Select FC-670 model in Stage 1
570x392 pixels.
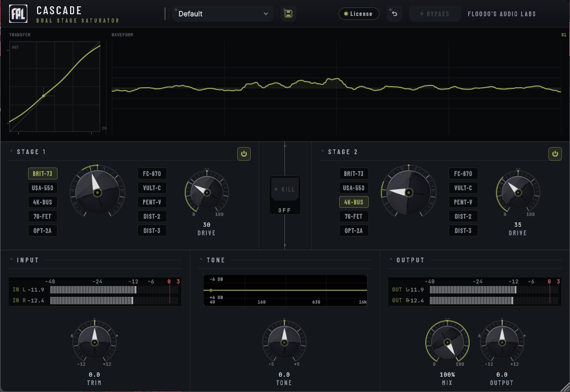coord(152,174)
